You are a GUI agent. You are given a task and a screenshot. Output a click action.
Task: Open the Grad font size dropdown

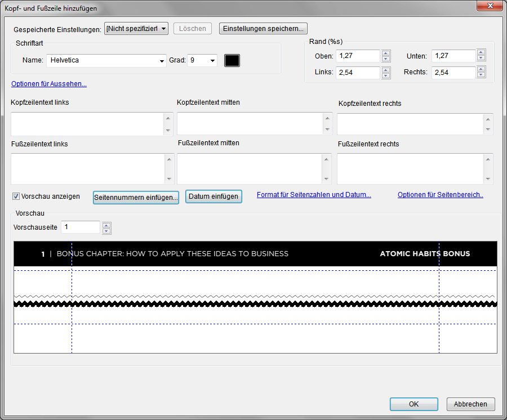coord(202,60)
